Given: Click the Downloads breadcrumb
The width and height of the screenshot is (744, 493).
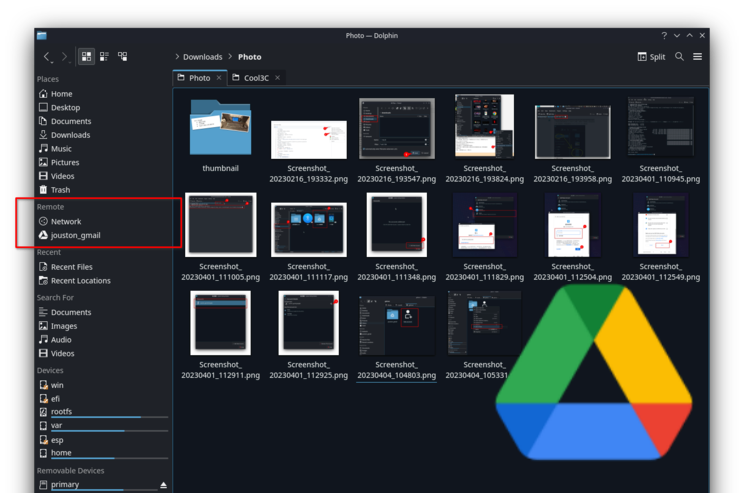Looking at the screenshot, I should pos(203,57).
